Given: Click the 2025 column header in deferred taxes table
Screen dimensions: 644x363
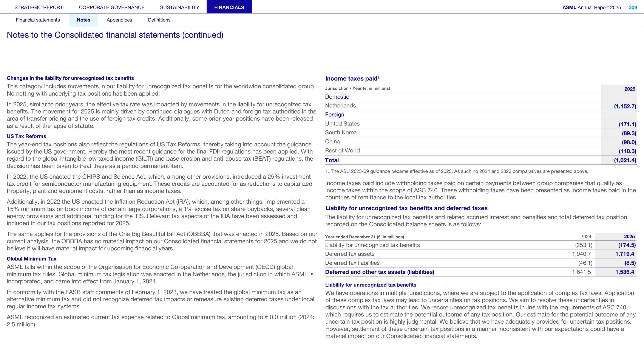Looking at the screenshot, I should (629, 237).
